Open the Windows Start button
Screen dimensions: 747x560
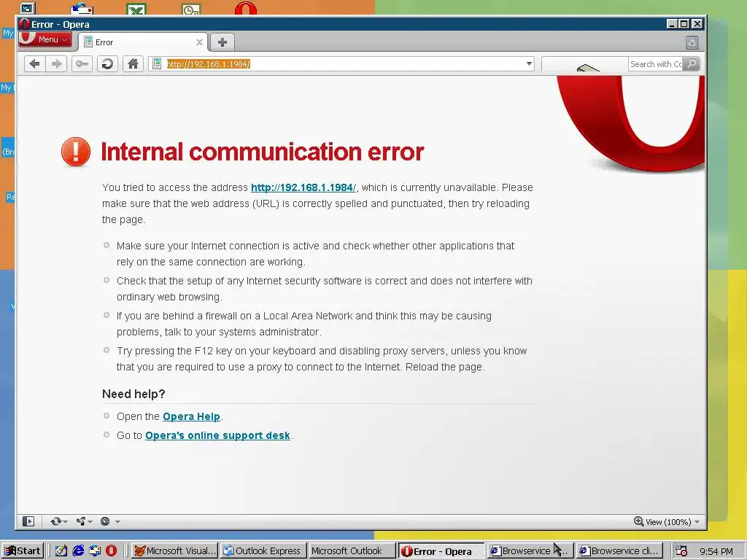tap(23, 551)
